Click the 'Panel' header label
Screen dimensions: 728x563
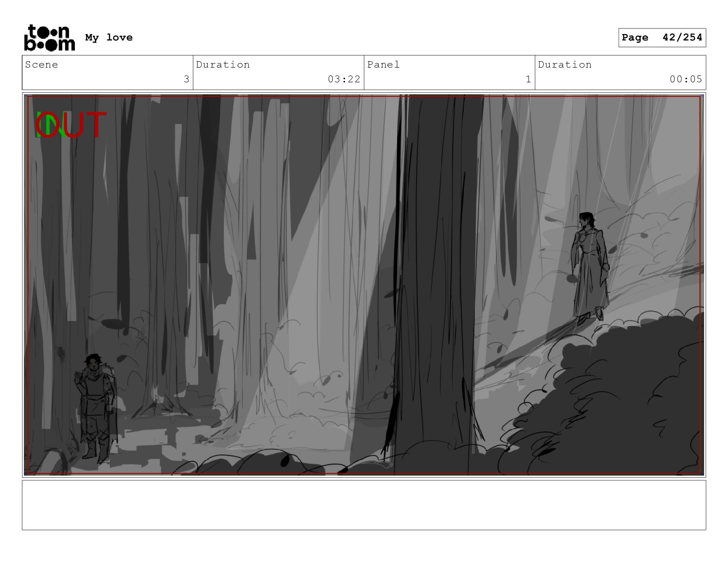tap(383, 64)
